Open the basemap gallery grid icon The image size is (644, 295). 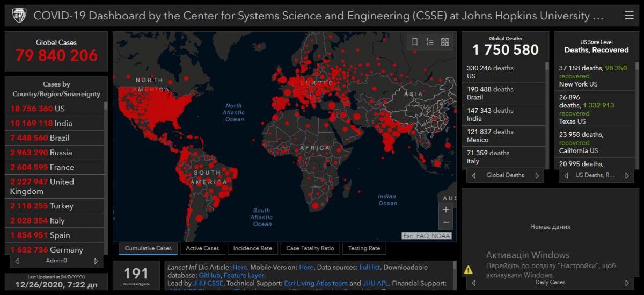445,42
